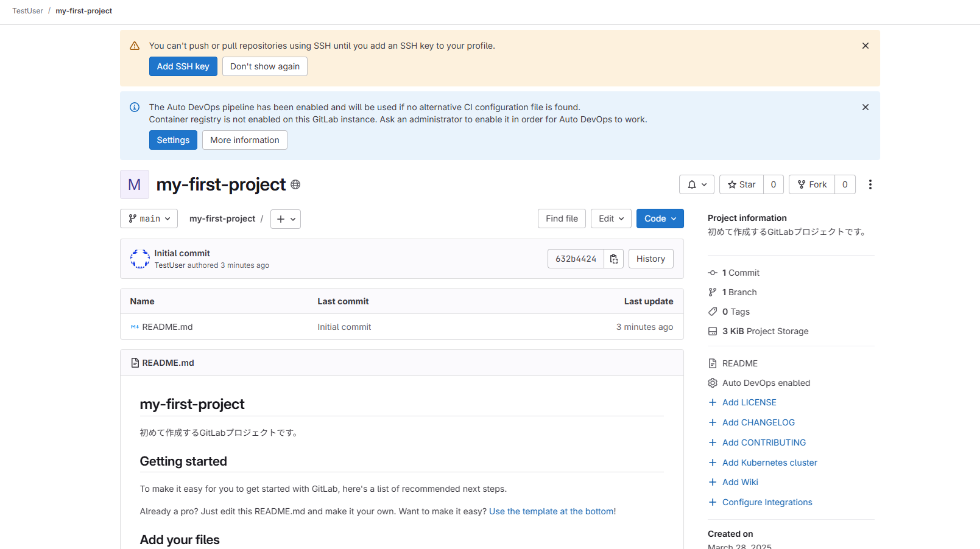Click the plus icon beside Configure Integrations
The image size is (980, 549).
[x=713, y=502]
